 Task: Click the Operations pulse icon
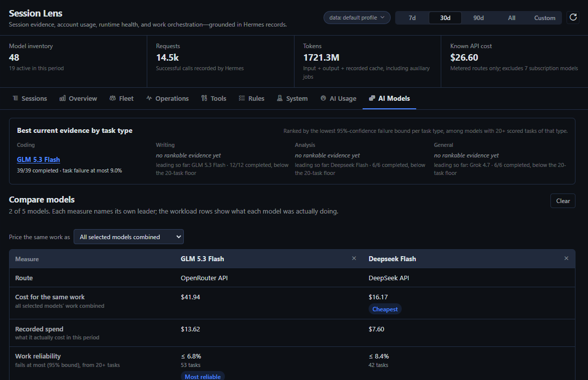[x=149, y=98]
